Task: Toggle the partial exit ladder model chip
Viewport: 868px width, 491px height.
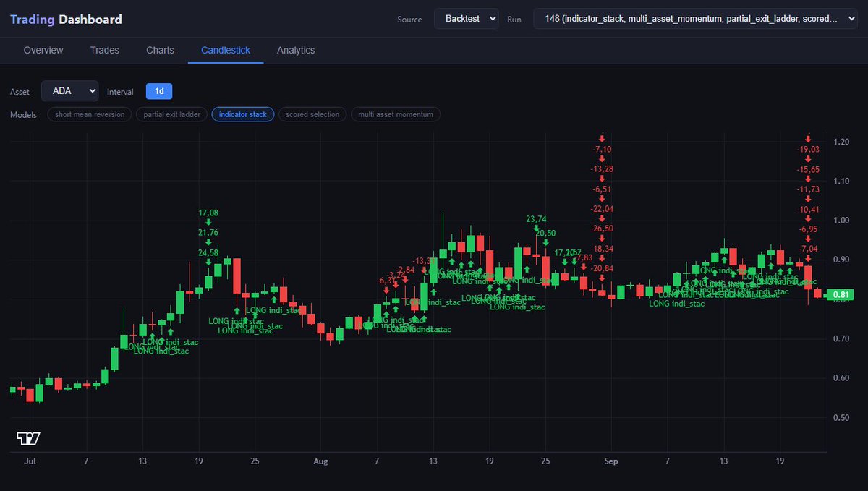Action: [x=171, y=114]
